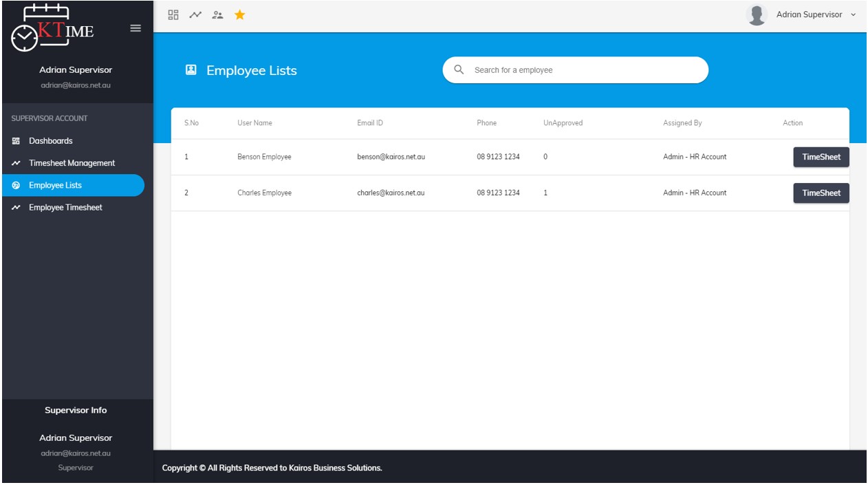Image resolution: width=868 pixels, height=485 pixels.
Task: Click the User Name column header
Action: [x=254, y=123]
